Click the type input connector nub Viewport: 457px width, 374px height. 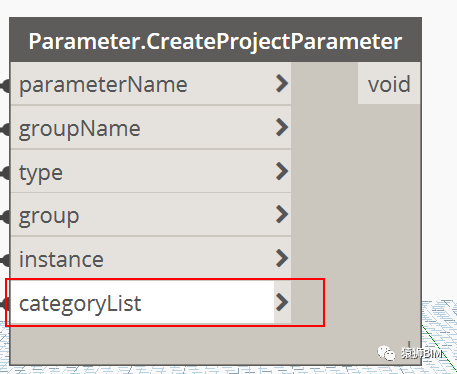[x=6, y=174]
